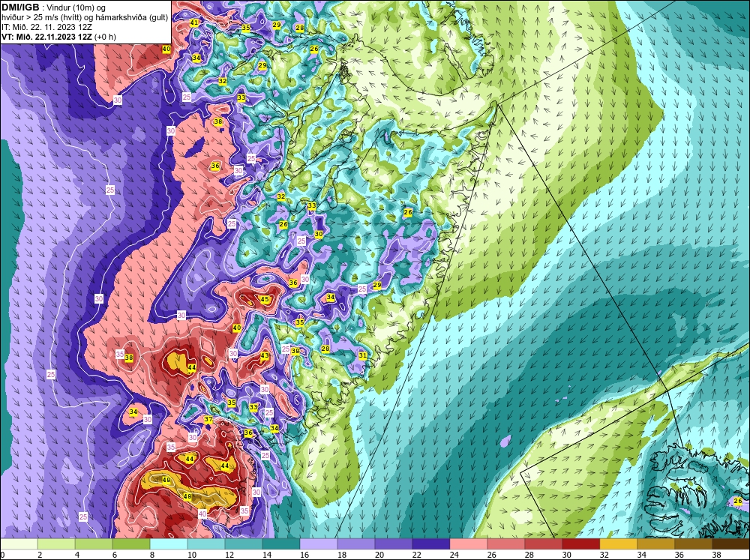Choose the teal 12–14 m/s legend swatch
750x560 pixels.
(x=244, y=544)
